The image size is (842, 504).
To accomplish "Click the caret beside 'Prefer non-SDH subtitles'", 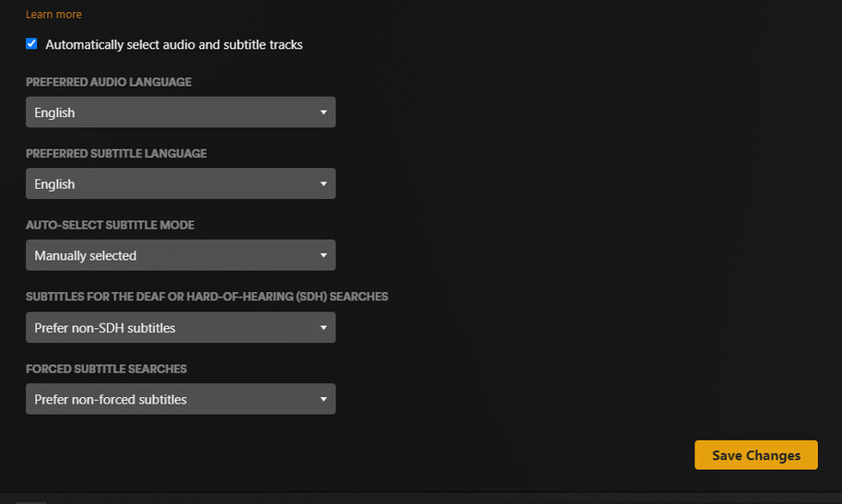I will pos(323,327).
